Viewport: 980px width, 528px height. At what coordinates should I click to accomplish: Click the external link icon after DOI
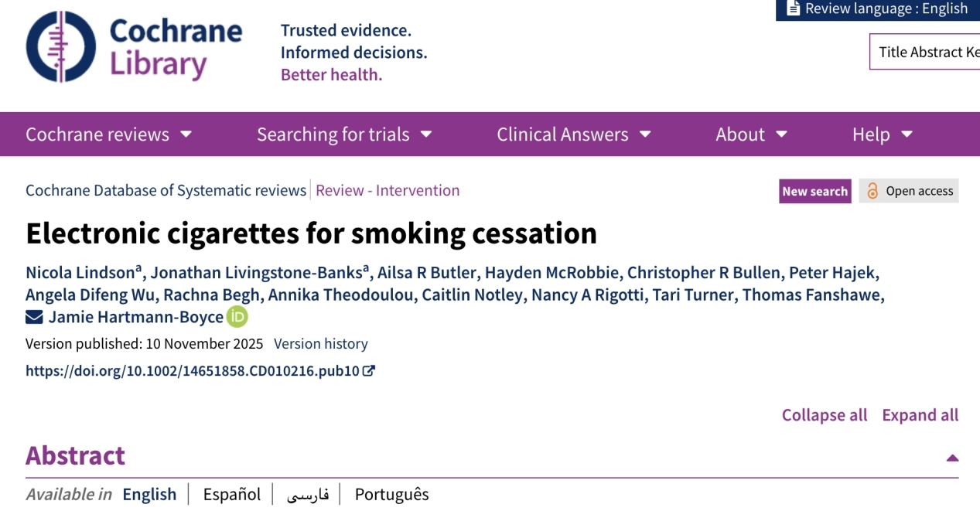pos(370,370)
